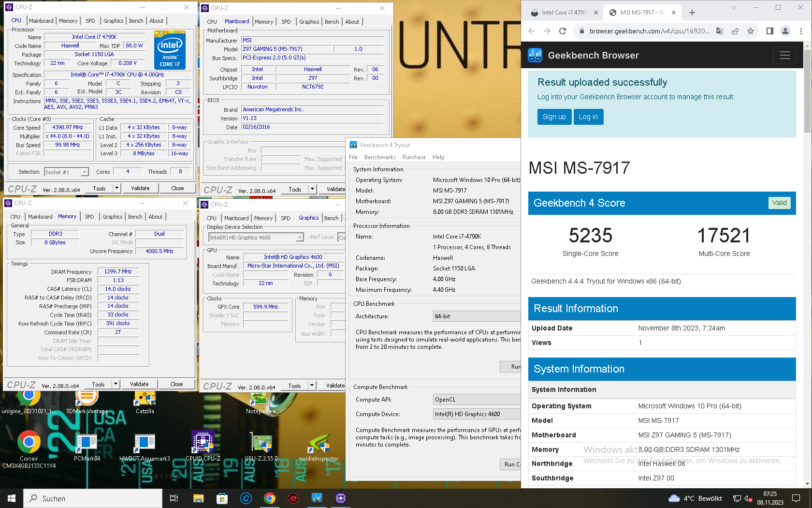Open the Architecture 64-bit dropdown in Geekbench

[x=477, y=316]
